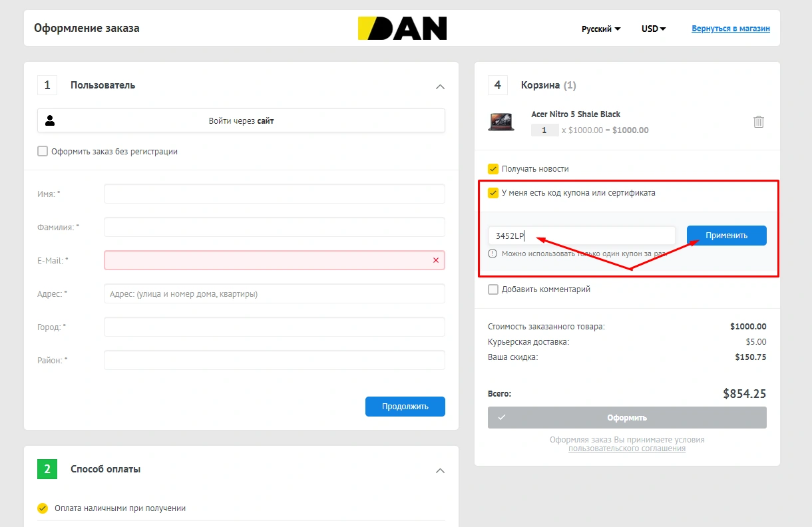Image resolution: width=812 pixels, height=527 pixels.
Task: Collapse the Способ оплаты section chevron
Action: coord(440,470)
